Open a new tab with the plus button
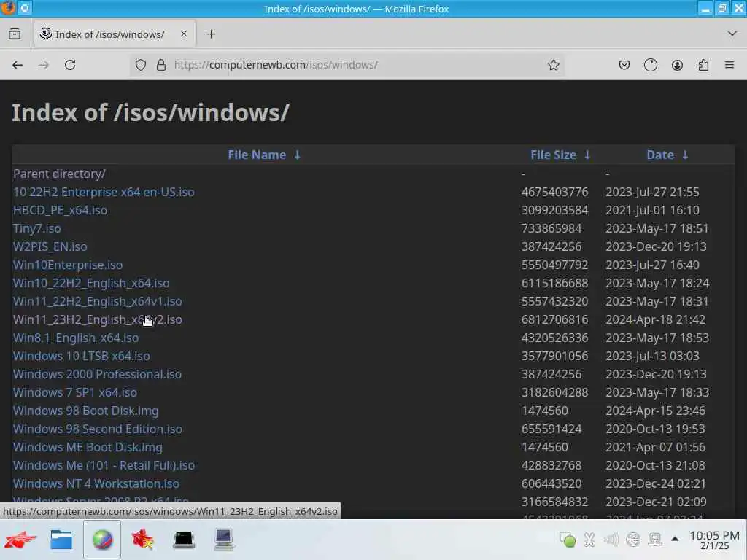 point(211,34)
